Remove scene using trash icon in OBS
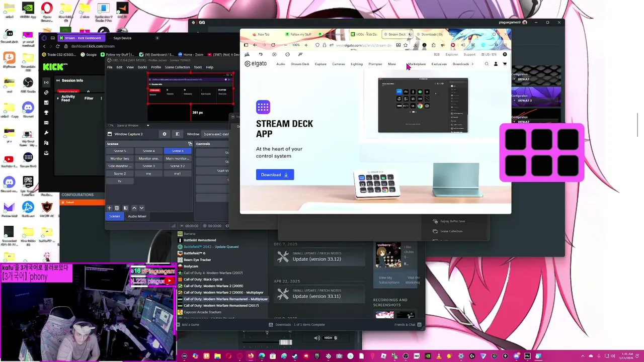The image size is (644, 362). (117, 208)
